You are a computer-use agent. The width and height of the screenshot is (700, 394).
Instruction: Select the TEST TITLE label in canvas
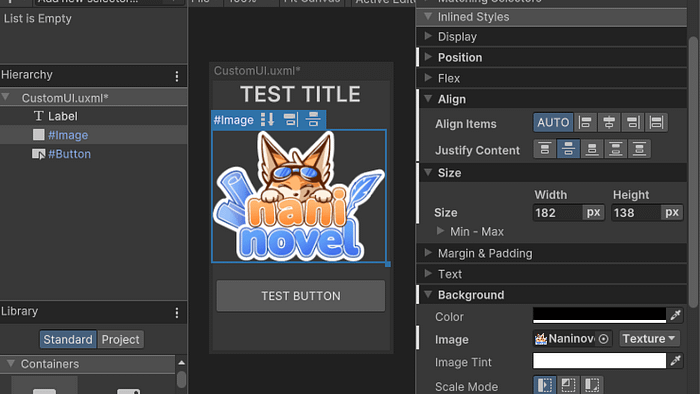(300, 94)
